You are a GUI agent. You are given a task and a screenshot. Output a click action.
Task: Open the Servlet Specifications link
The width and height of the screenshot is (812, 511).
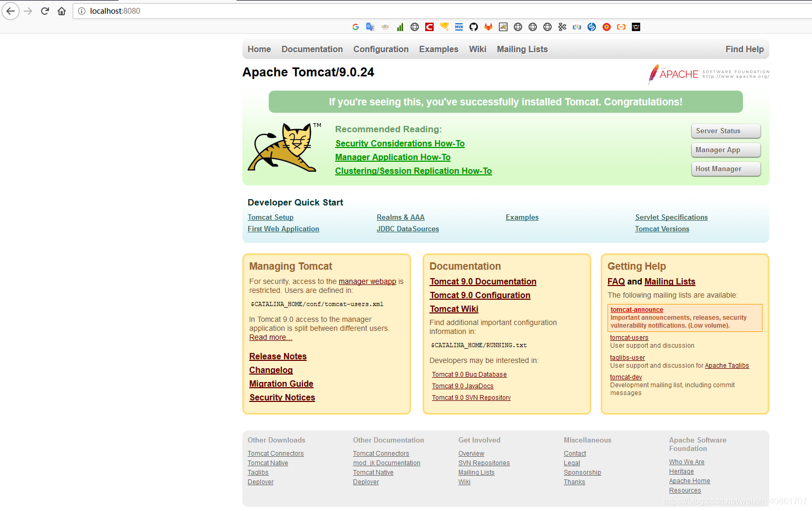[x=671, y=217]
